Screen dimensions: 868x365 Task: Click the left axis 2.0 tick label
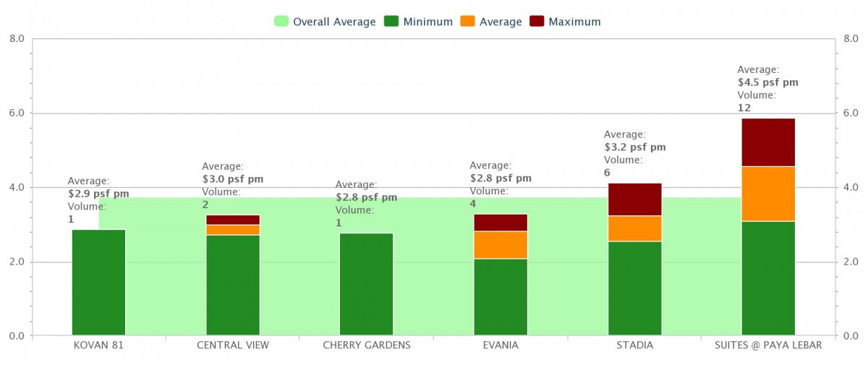click(x=17, y=262)
